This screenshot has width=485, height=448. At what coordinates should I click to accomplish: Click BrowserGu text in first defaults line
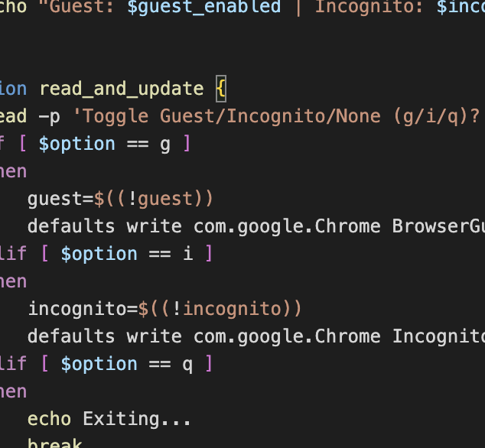pos(438,226)
